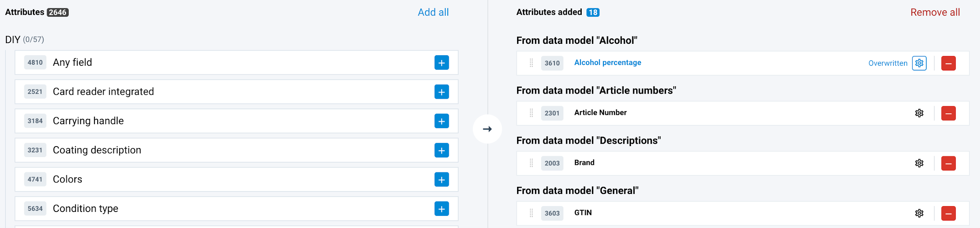Grab the drag handle for Article Number
Screen dimensions: 980x228
[x=531, y=113]
